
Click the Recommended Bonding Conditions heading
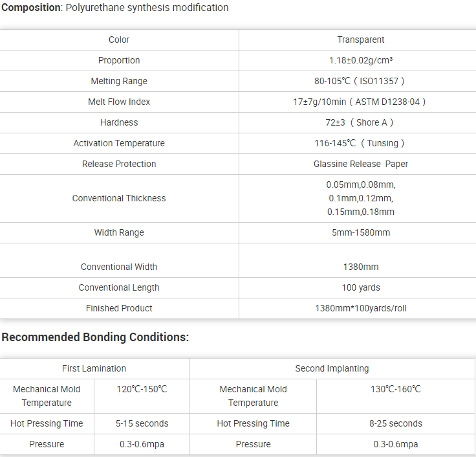point(95,337)
